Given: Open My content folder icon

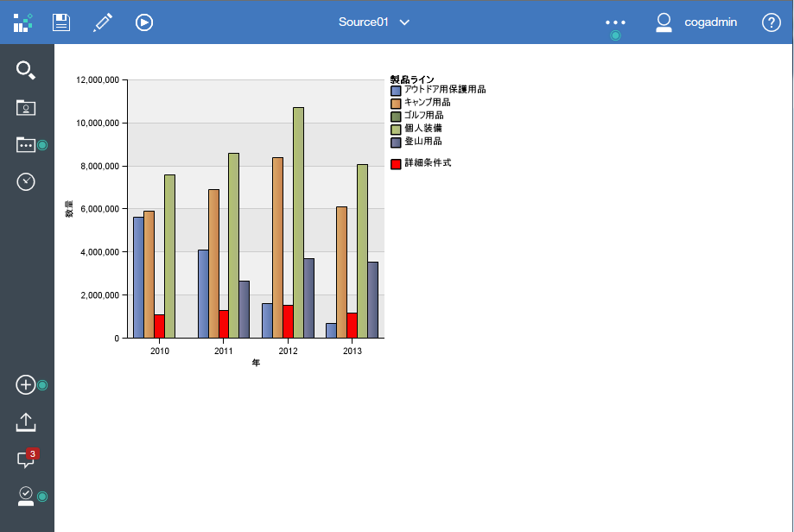Looking at the screenshot, I should coord(26,107).
